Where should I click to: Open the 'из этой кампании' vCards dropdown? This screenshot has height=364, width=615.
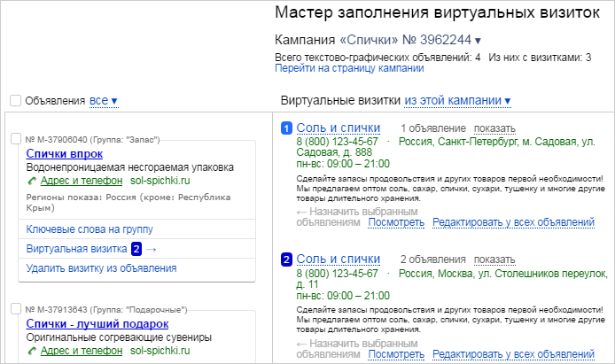click(x=457, y=101)
